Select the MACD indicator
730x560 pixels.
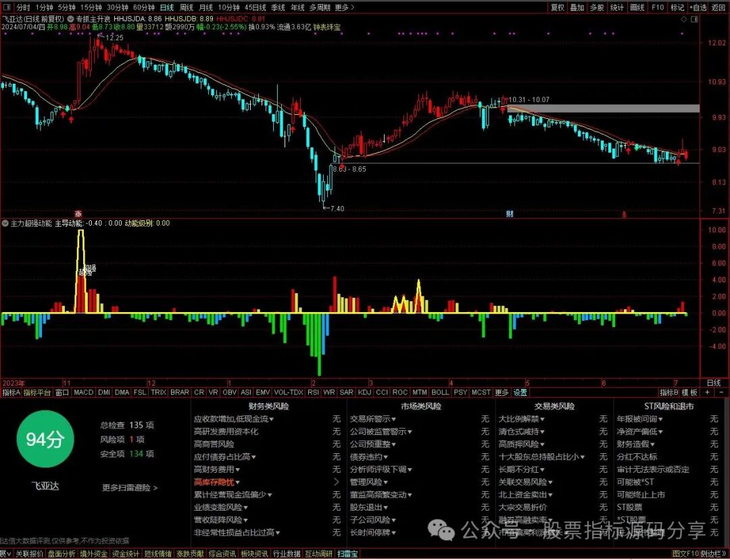click(84, 392)
